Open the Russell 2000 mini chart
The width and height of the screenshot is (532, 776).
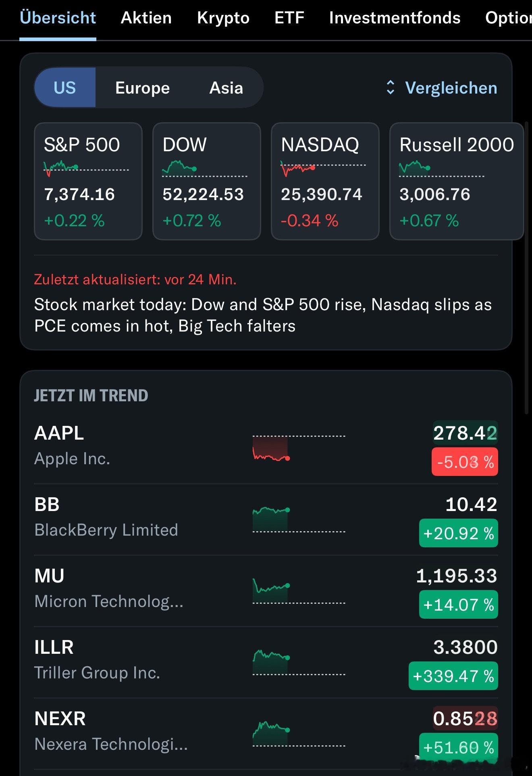pyautogui.click(x=442, y=169)
